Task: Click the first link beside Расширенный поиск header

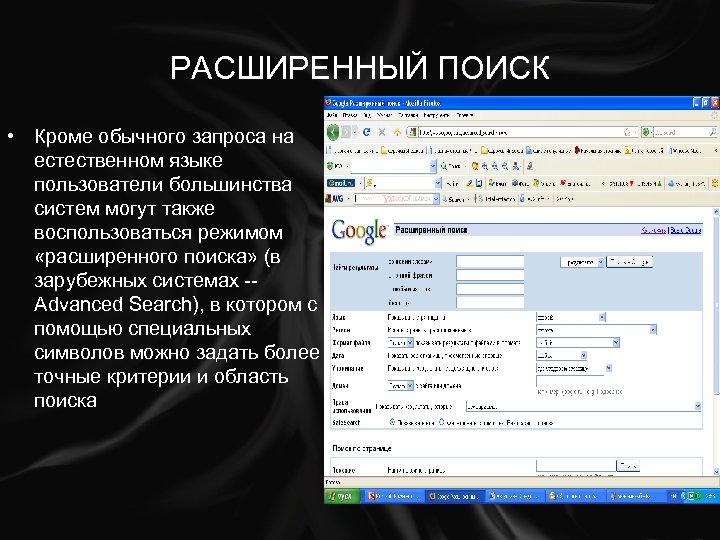Action: [653, 230]
